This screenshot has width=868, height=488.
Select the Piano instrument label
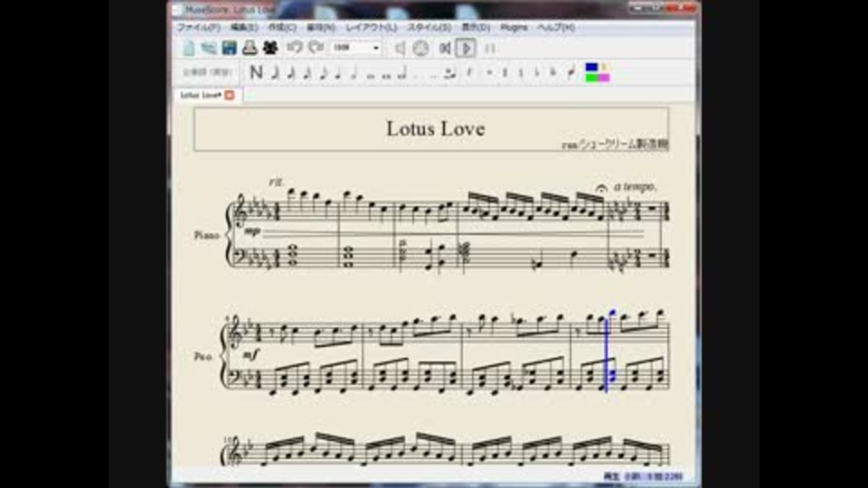206,235
